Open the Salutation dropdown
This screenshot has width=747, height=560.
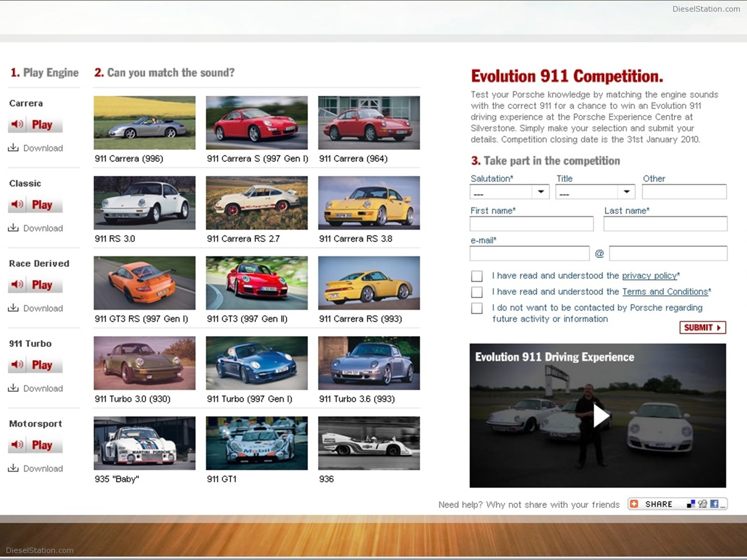[x=509, y=191]
